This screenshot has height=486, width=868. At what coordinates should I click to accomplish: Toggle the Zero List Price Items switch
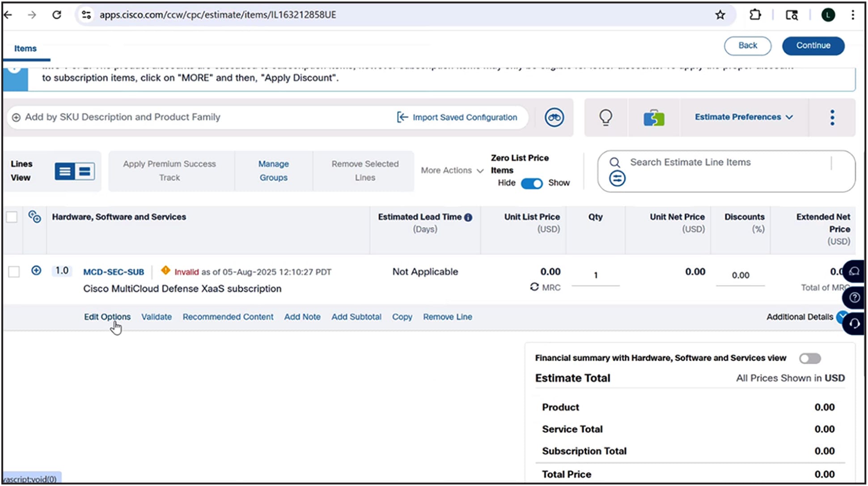coord(532,183)
